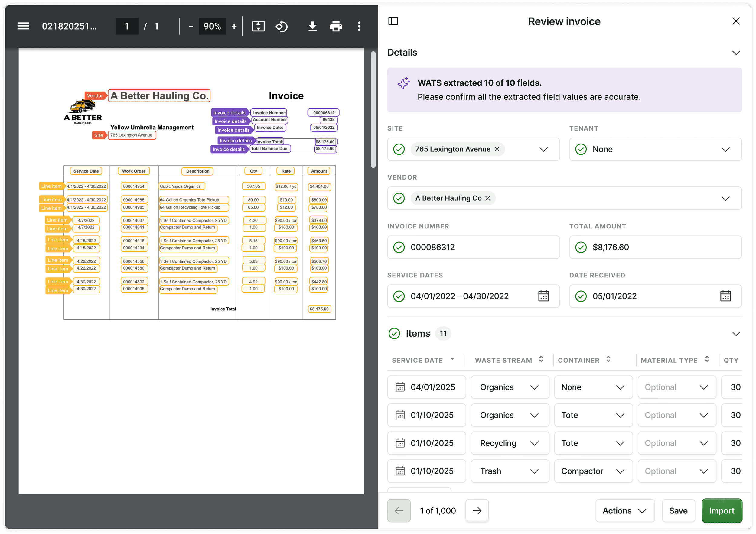Open the Actions dropdown menu
The image size is (756, 534).
pyautogui.click(x=625, y=510)
